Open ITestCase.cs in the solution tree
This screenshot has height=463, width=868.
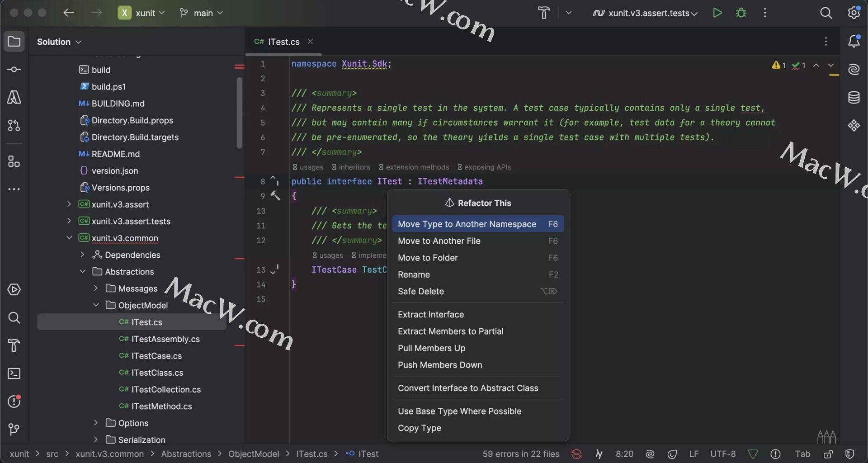156,356
